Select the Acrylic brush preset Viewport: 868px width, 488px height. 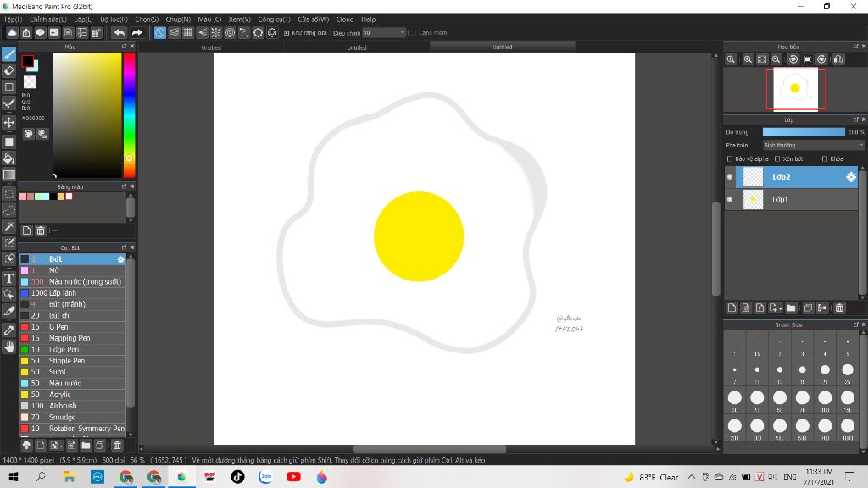coord(73,395)
